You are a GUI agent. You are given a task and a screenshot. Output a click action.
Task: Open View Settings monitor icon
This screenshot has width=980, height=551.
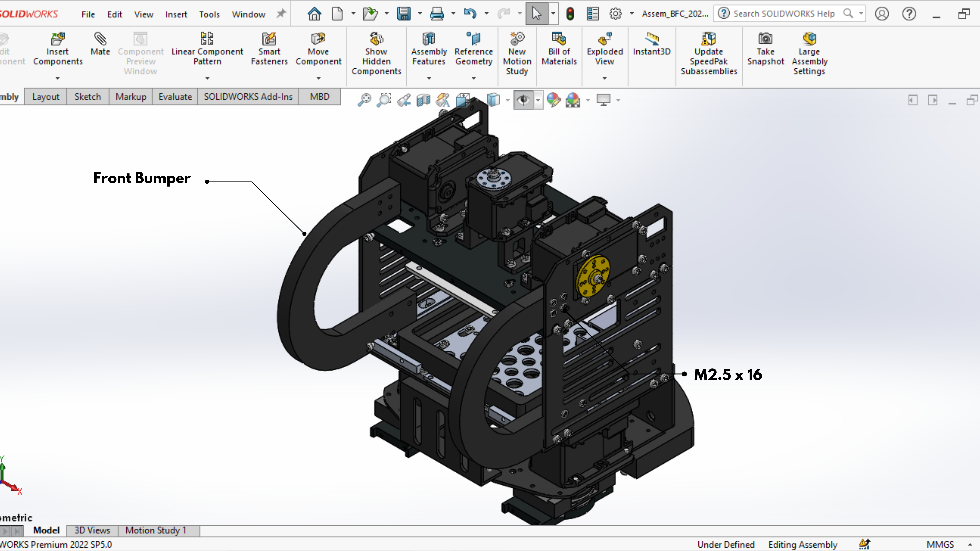(603, 100)
